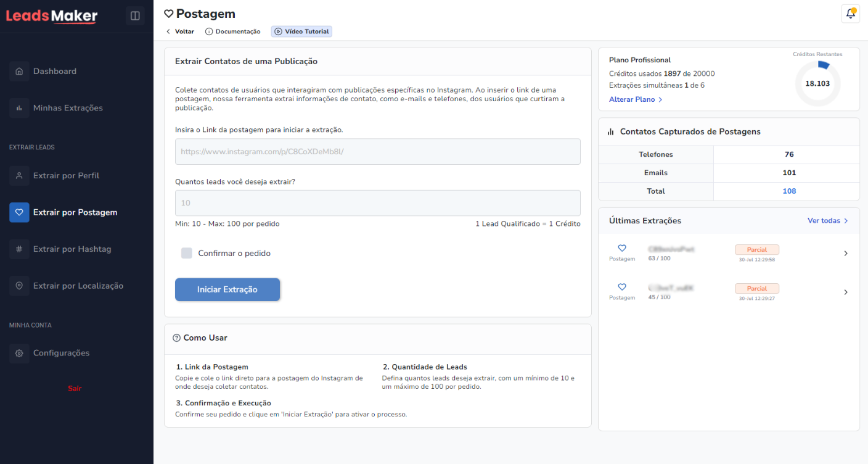Collapse the sidebar with the panel toggle
868x464 pixels.
135,15
